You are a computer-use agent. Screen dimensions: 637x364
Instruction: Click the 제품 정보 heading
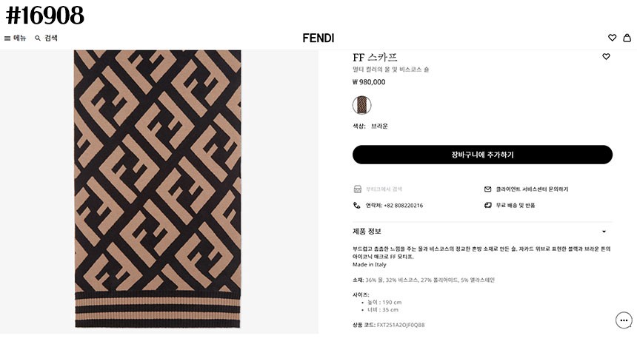point(367,232)
